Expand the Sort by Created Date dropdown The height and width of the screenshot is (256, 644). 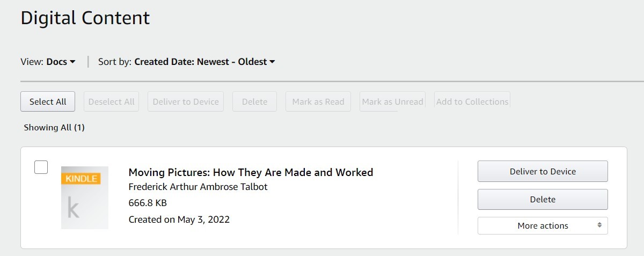click(x=204, y=62)
